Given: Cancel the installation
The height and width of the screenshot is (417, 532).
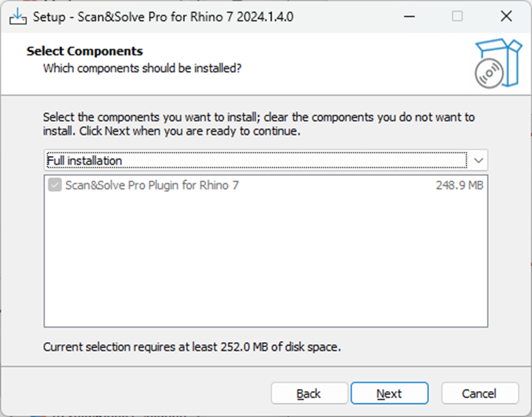Looking at the screenshot, I should tap(479, 393).
